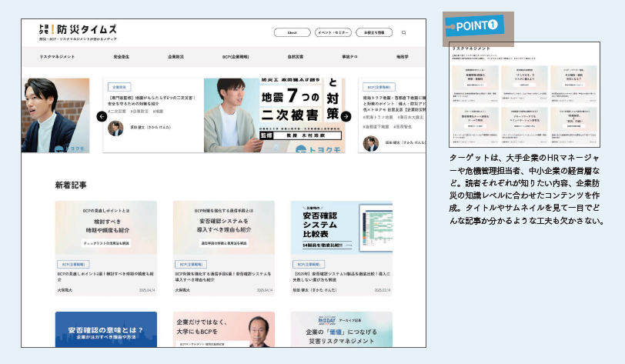This screenshot has height=364, width=625.
Task: Click author avatar in the 地震7つの二次被害 slide
Action: click(115, 128)
